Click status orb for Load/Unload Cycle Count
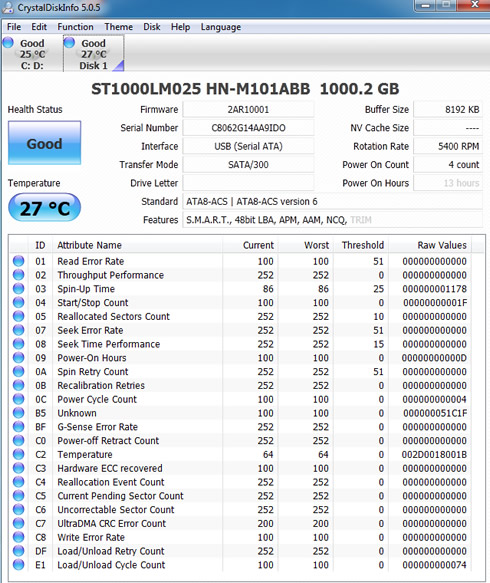Viewport: 490px width, 583px height. [18, 564]
